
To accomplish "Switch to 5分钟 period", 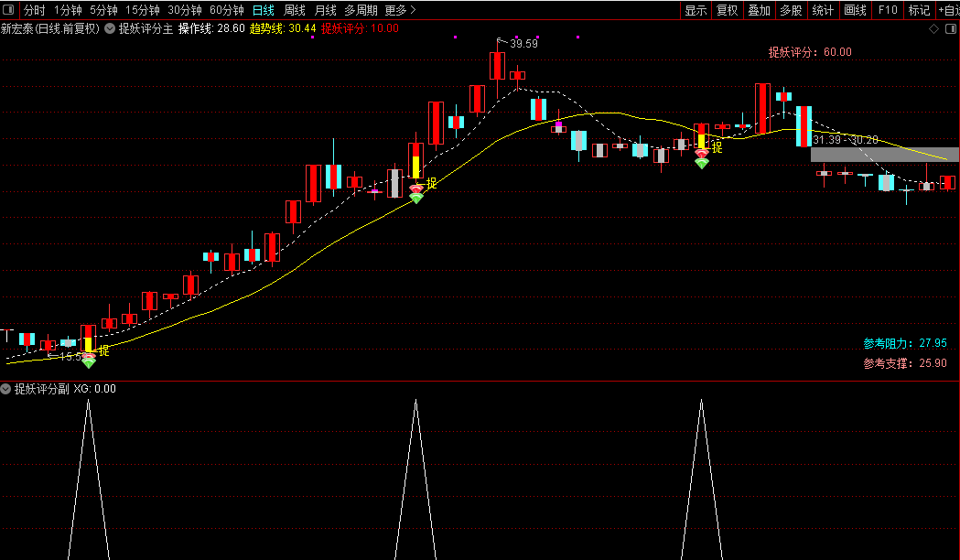I will [x=103, y=10].
